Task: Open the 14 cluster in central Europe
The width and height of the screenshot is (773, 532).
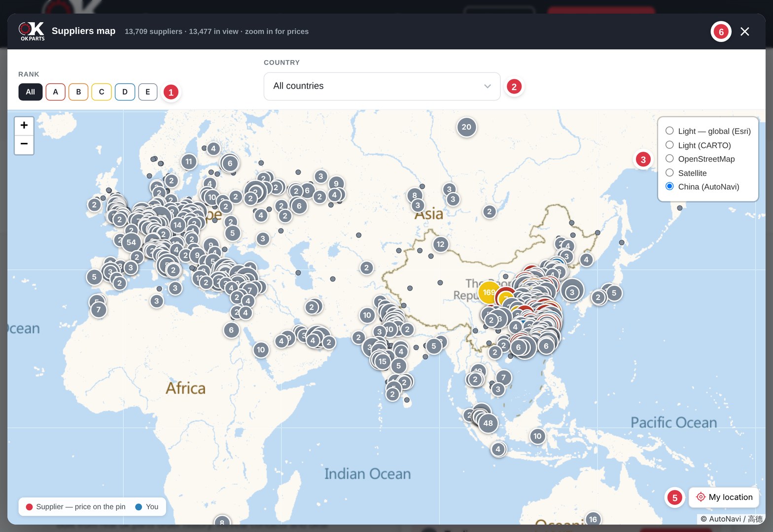Action: tap(177, 225)
